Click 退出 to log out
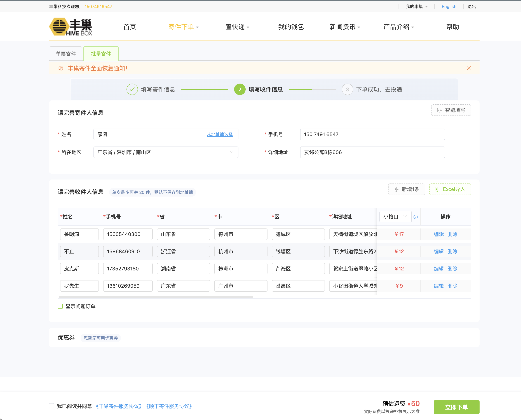 point(471,6)
